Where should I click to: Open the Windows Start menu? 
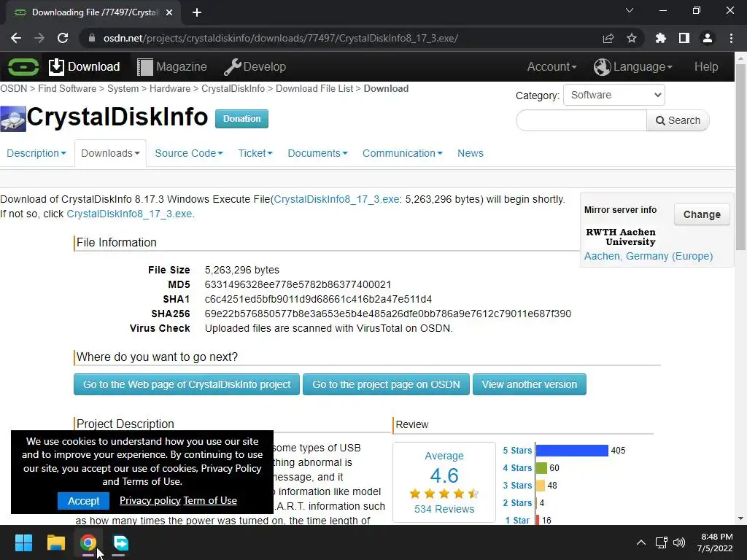(23, 542)
